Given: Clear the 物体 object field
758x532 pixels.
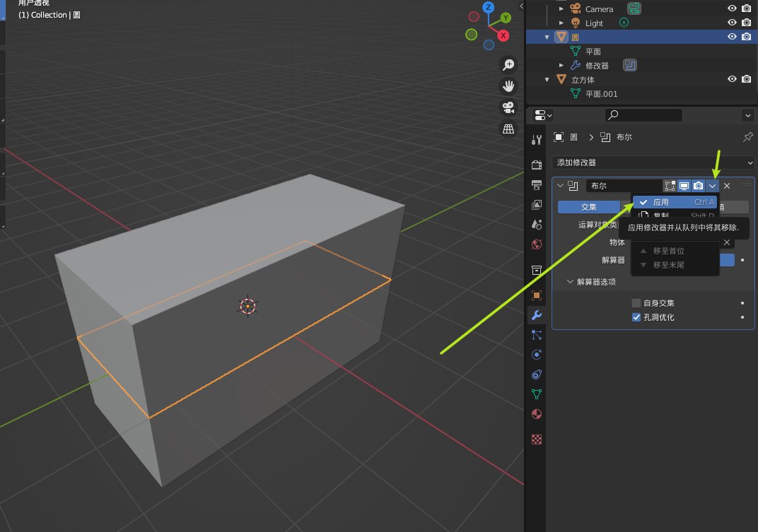Looking at the screenshot, I should tap(727, 242).
